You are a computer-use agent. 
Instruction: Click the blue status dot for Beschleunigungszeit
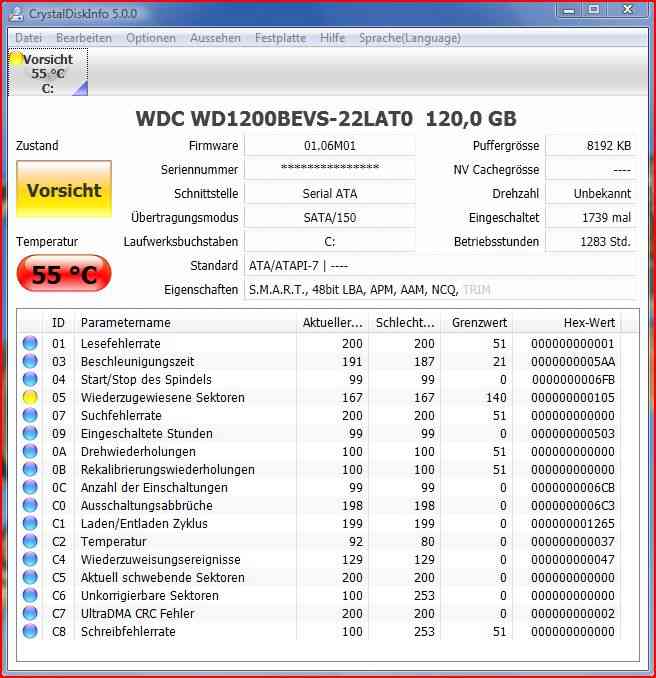point(30,361)
